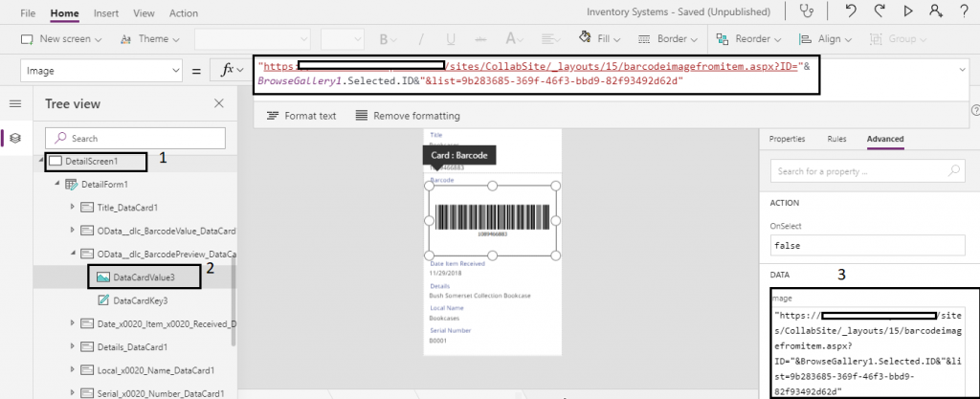Collapse the DetailForm1 node

pos(58,185)
